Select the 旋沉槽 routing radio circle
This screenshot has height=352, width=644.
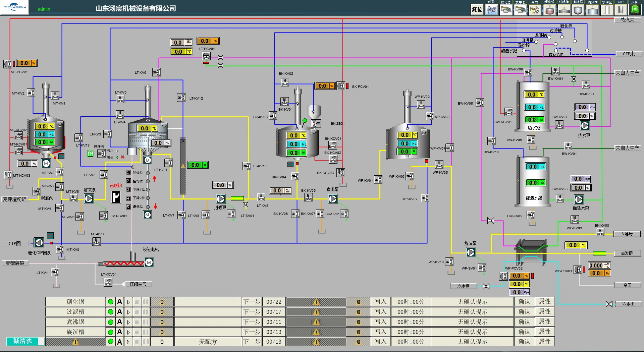(536, 42)
